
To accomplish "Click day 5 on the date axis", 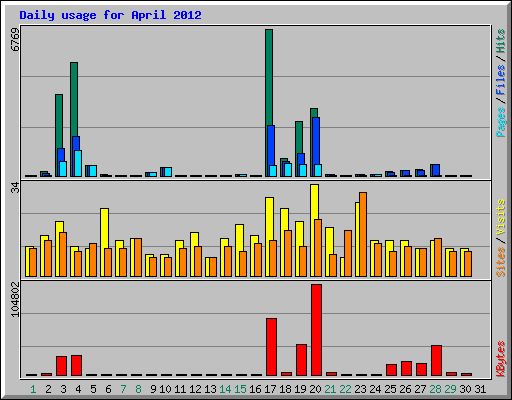I will (x=93, y=389).
